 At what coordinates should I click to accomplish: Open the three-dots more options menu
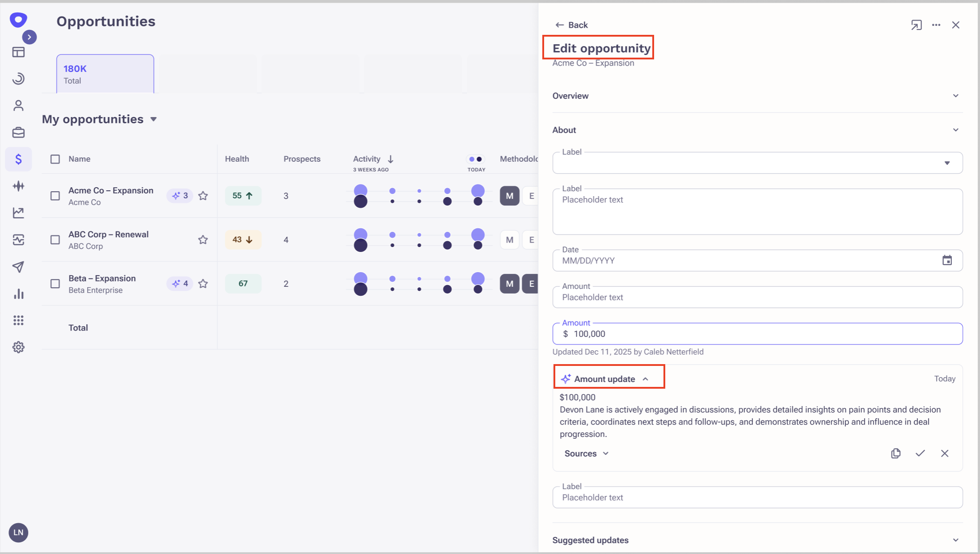(936, 25)
